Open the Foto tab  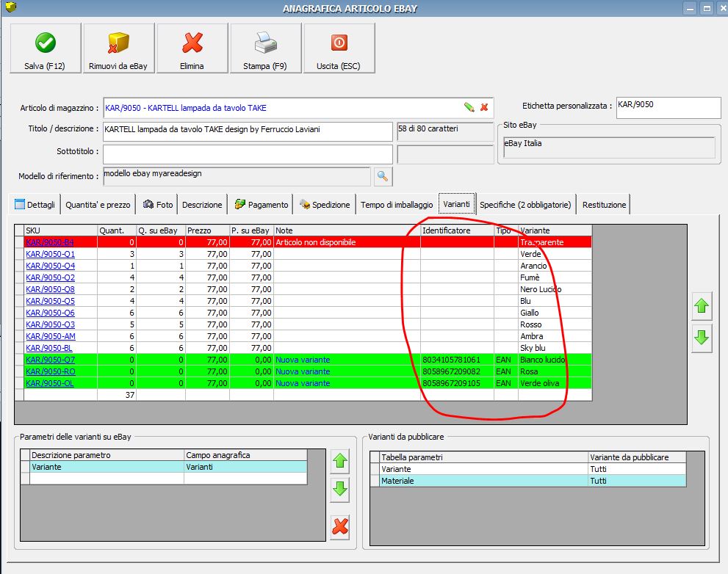pyautogui.click(x=158, y=205)
